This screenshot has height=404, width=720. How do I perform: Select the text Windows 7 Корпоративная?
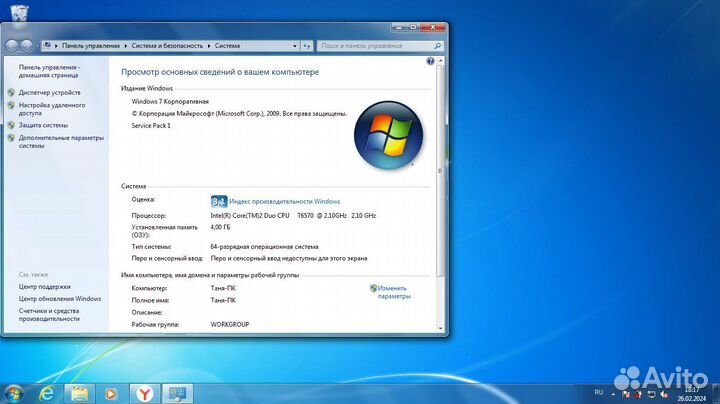(x=170, y=101)
